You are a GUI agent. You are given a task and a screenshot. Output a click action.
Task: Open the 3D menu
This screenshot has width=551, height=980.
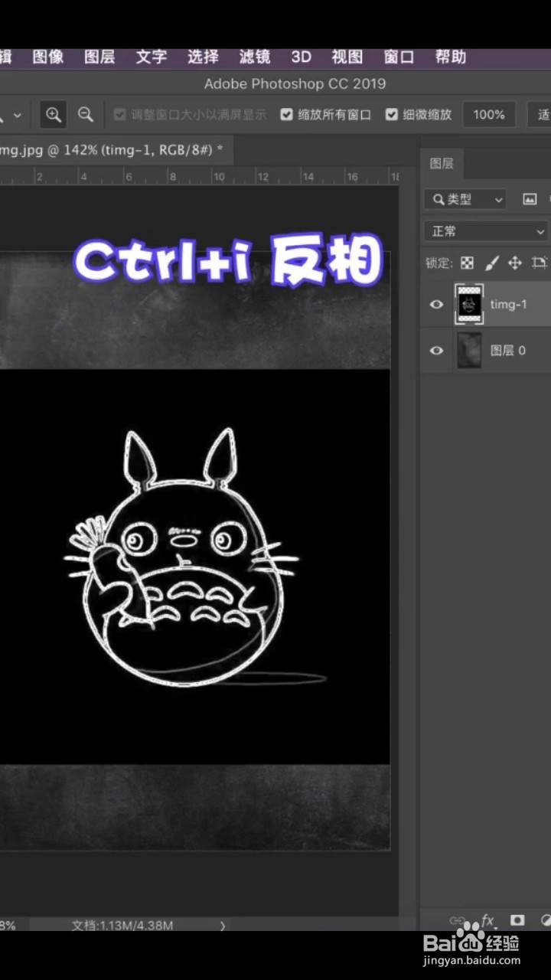coord(302,57)
